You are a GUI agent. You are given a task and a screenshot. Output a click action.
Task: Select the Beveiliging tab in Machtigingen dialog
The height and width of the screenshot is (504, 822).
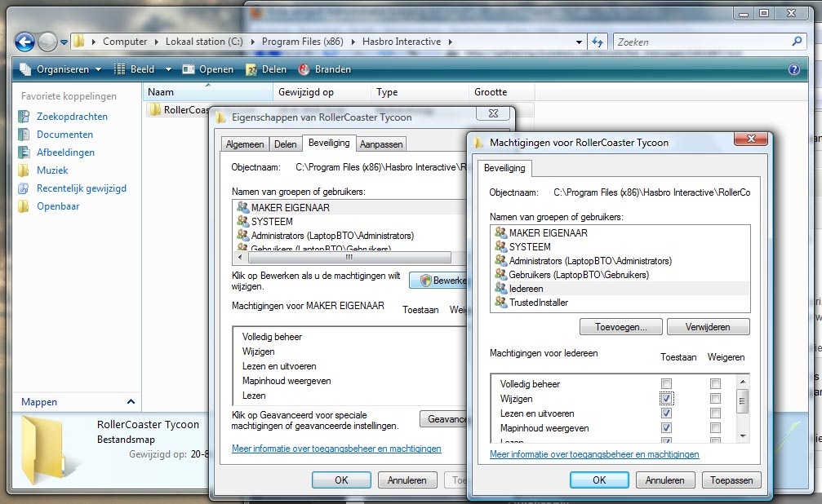[x=504, y=168]
